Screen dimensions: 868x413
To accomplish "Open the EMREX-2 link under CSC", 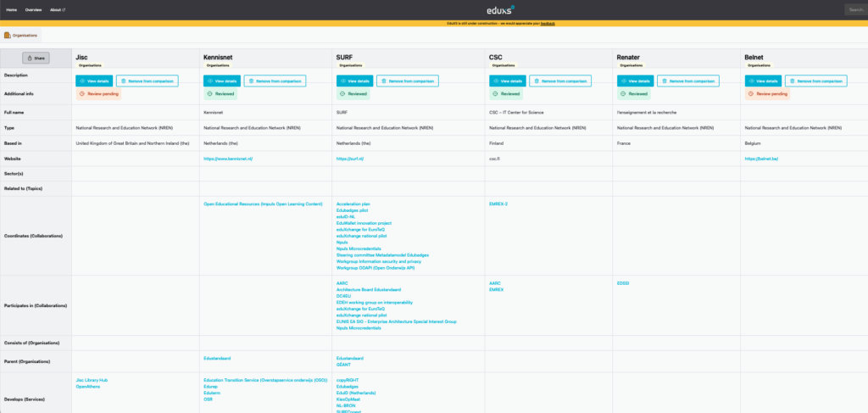I will 498,204.
